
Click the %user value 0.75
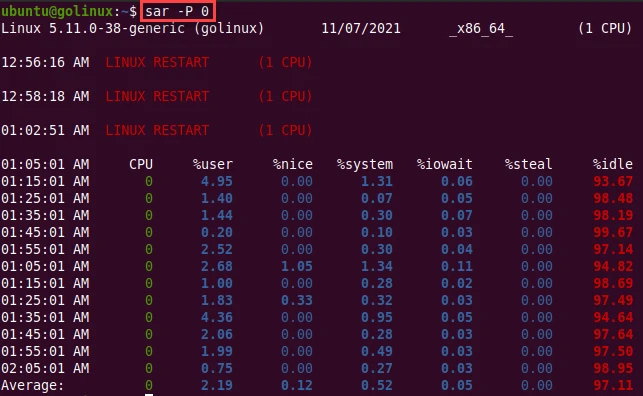tap(217, 368)
